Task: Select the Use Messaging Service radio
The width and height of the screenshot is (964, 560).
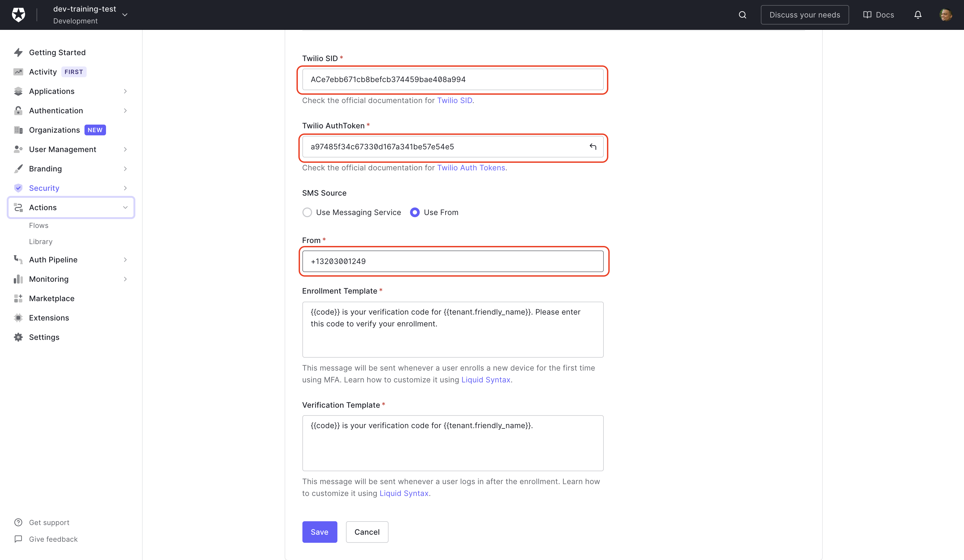Action: coord(307,212)
